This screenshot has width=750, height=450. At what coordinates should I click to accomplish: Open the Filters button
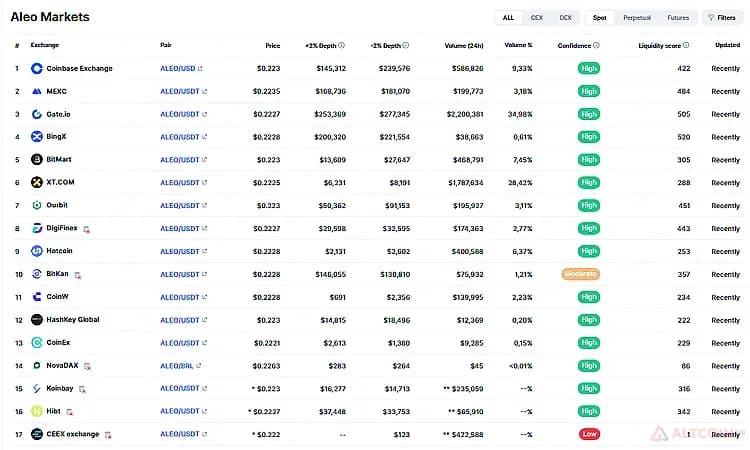click(722, 18)
